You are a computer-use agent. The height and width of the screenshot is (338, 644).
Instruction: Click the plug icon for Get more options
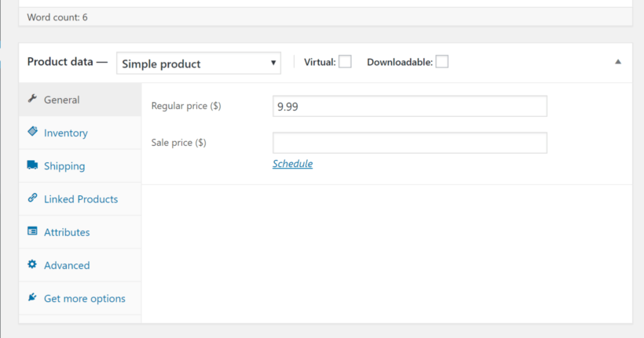[x=32, y=297]
